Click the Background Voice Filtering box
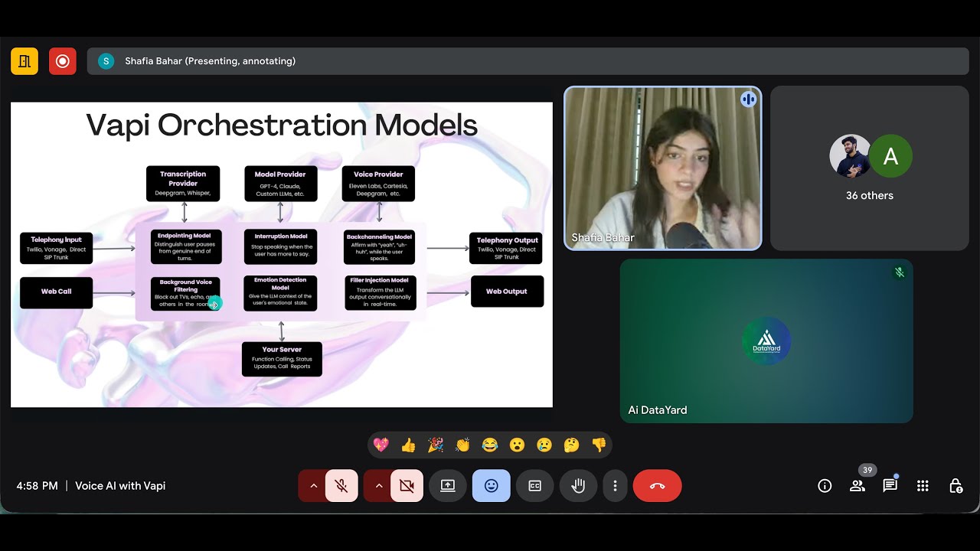Viewport: 980px width, 551px height. point(185,294)
